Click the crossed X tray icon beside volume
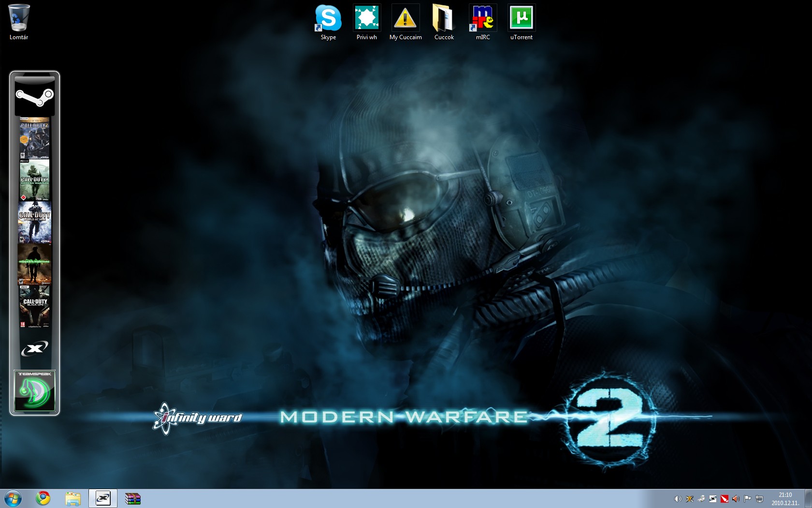Image resolution: width=812 pixels, height=508 pixels. click(x=689, y=499)
